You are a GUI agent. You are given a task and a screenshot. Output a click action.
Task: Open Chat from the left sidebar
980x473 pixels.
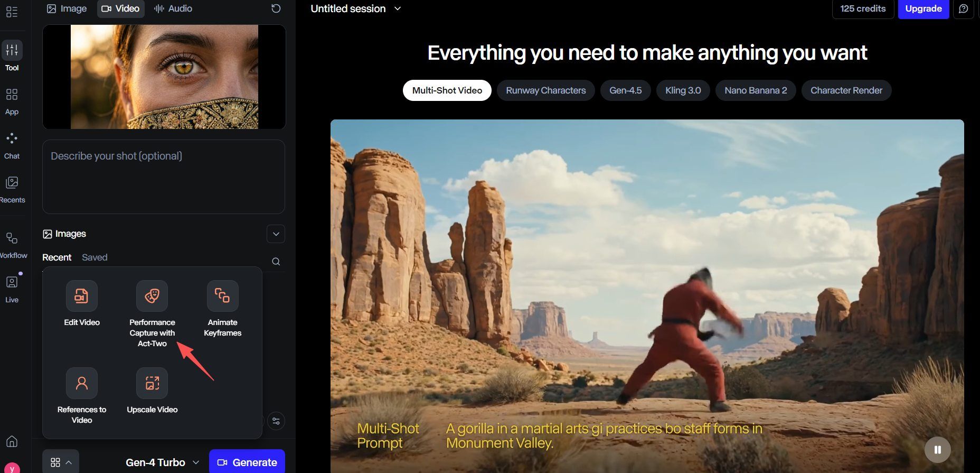(x=12, y=145)
